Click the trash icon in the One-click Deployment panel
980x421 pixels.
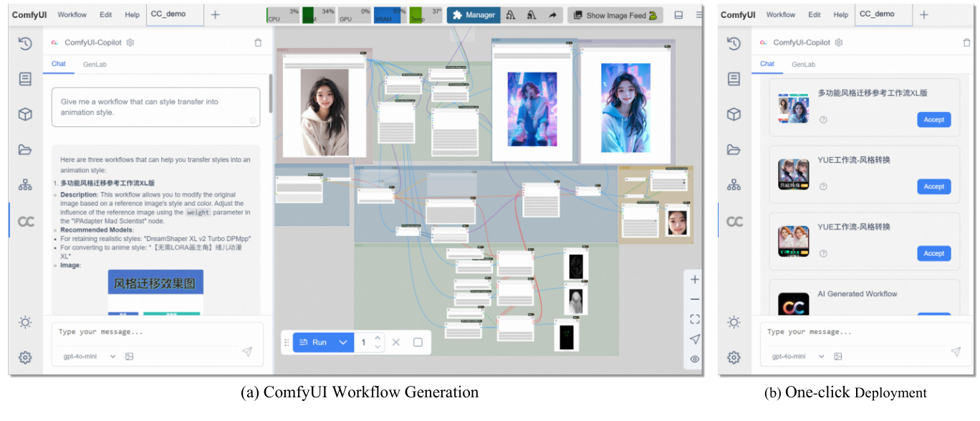(x=966, y=43)
